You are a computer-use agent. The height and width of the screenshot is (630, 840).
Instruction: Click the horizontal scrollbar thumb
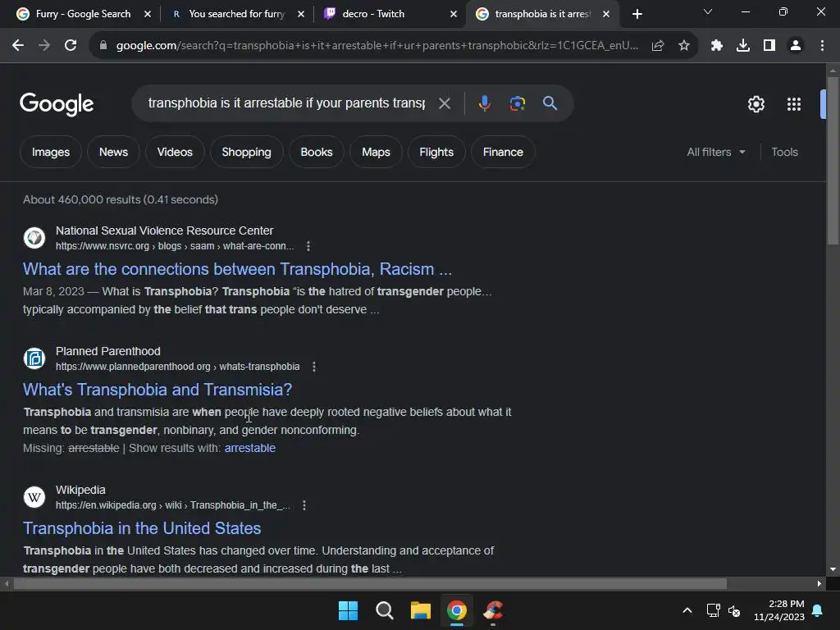point(370,583)
